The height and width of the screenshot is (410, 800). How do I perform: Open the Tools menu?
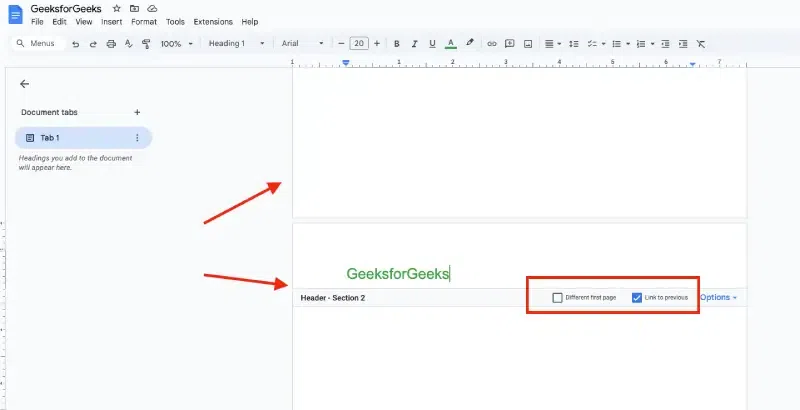(x=175, y=22)
